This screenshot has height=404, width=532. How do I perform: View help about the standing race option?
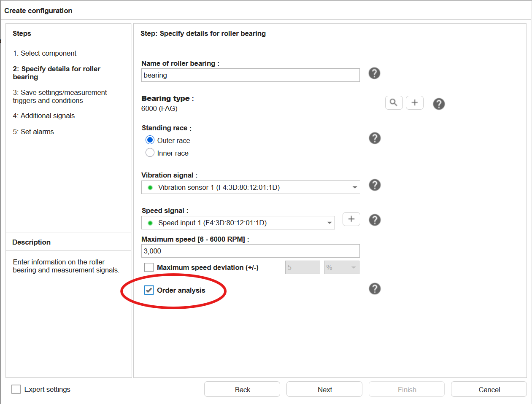(374, 138)
